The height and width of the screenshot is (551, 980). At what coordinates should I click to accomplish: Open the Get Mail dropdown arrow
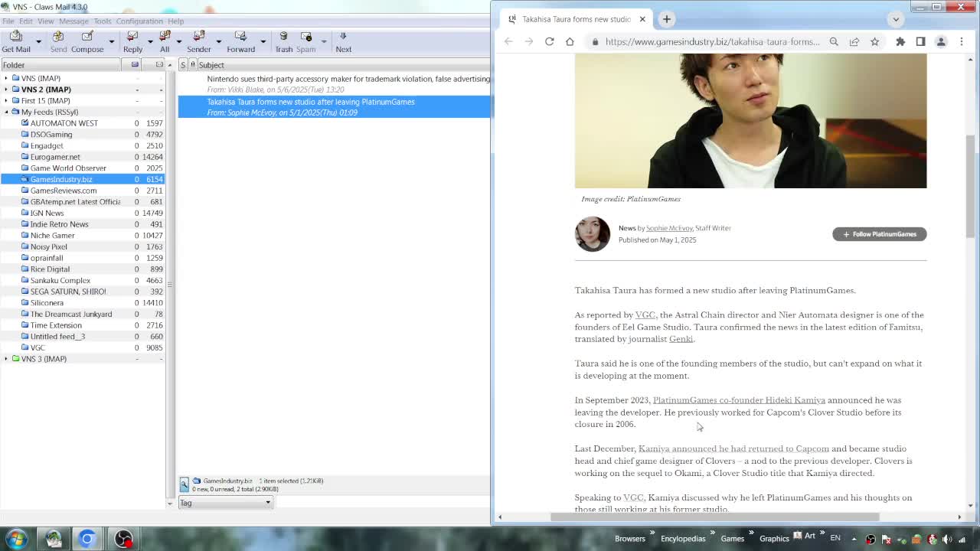(x=38, y=42)
